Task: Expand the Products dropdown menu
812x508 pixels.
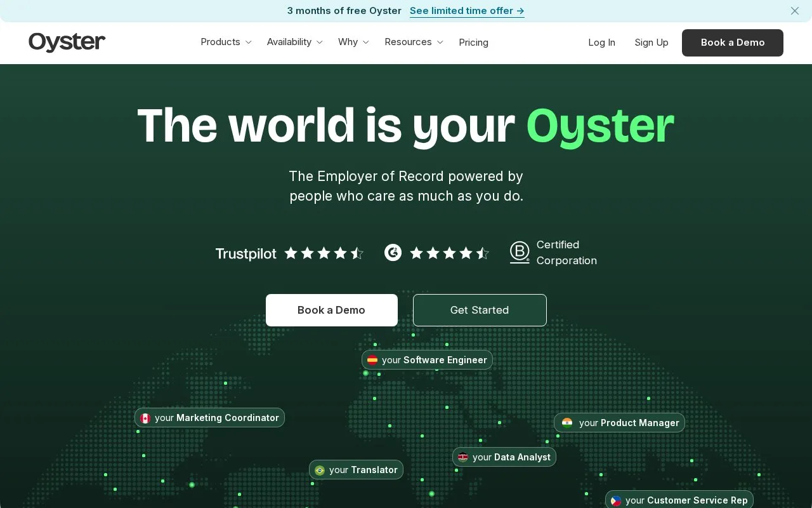Action: pos(226,42)
